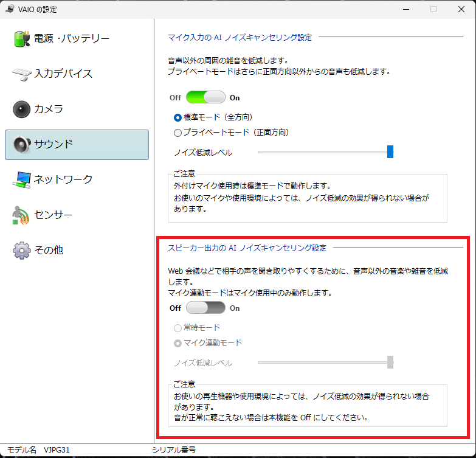
Task: Click the mic ノイズ低減レベル slider handle
Action: pos(390,152)
